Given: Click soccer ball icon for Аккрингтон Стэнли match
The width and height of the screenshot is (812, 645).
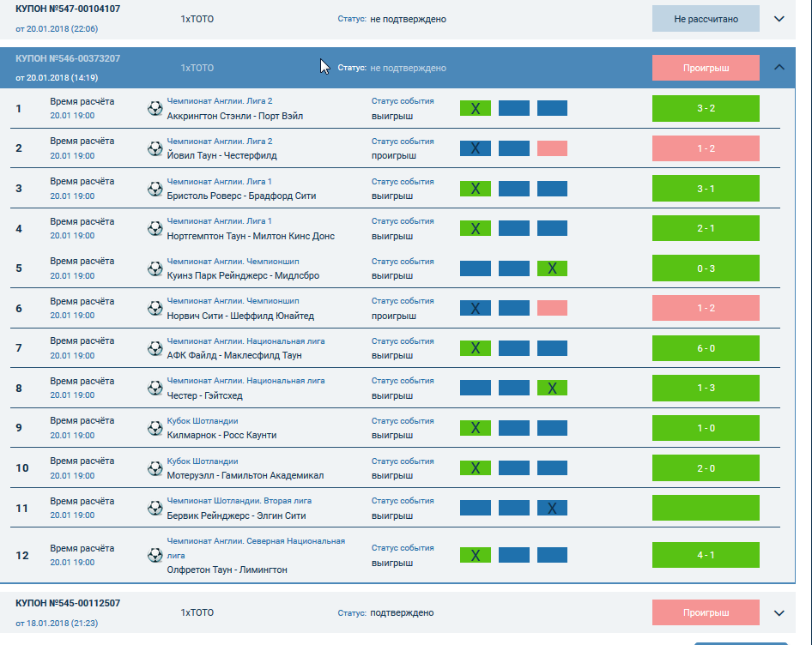Looking at the screenshot, I should [155, 108].
